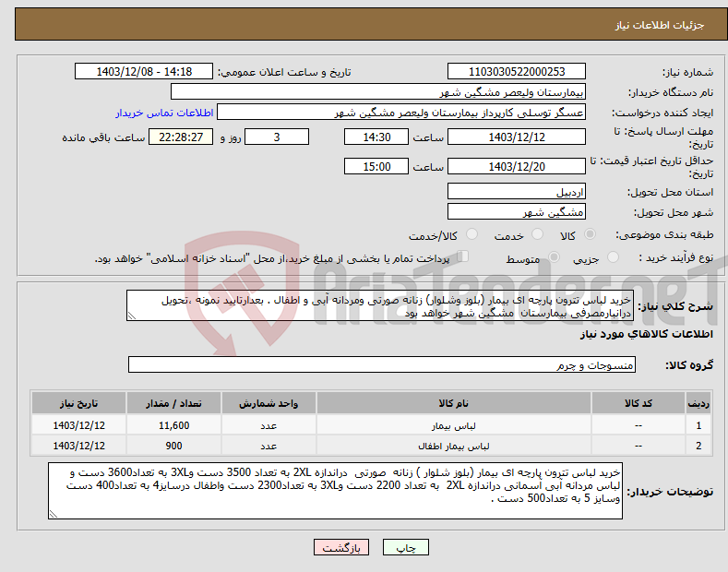Click the شماره نیاز label
The image size is (728, 572).
[x=687, y=72]
